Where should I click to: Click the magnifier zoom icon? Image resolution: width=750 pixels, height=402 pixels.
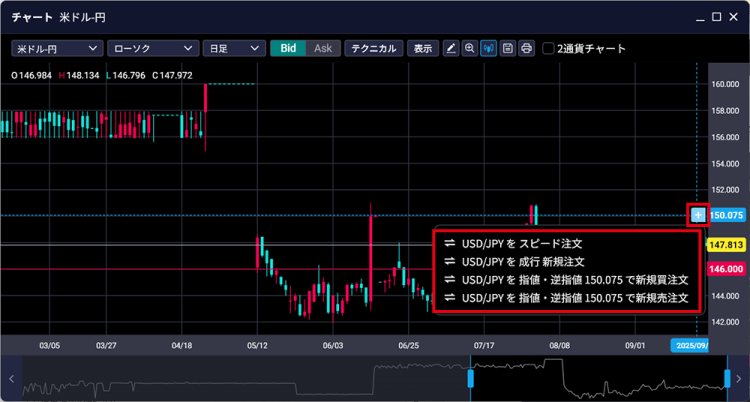[470, 48]
